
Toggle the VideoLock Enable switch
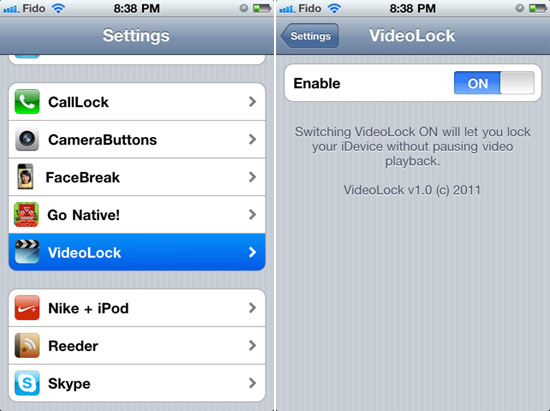pyautogui.click(x=494, y=83)
